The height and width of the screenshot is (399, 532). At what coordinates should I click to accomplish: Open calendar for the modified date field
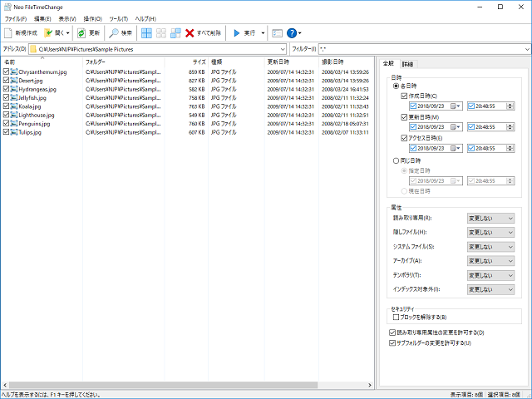[x=456, y=127]
